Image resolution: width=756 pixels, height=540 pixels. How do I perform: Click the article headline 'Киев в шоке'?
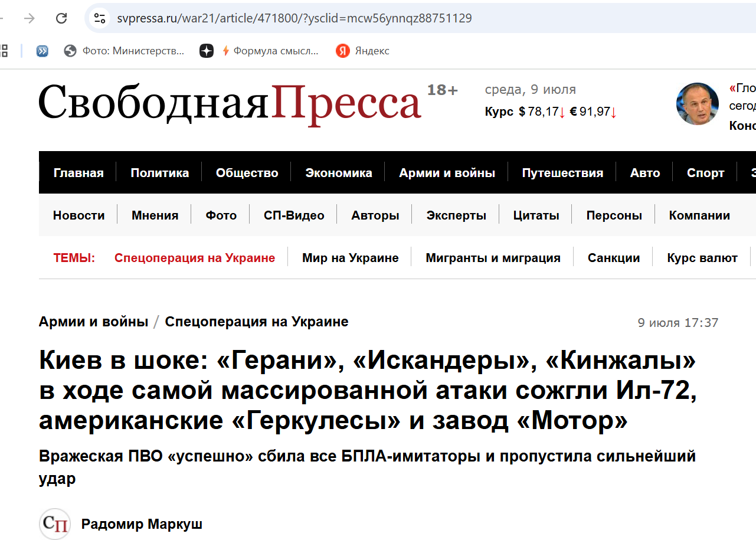368,391
